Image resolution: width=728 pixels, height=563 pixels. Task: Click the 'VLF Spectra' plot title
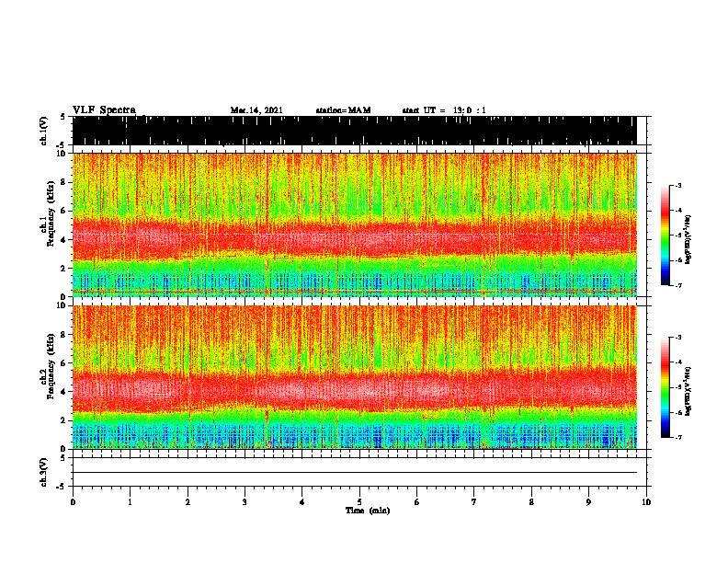pyautogui.click(x=104, y=110)
